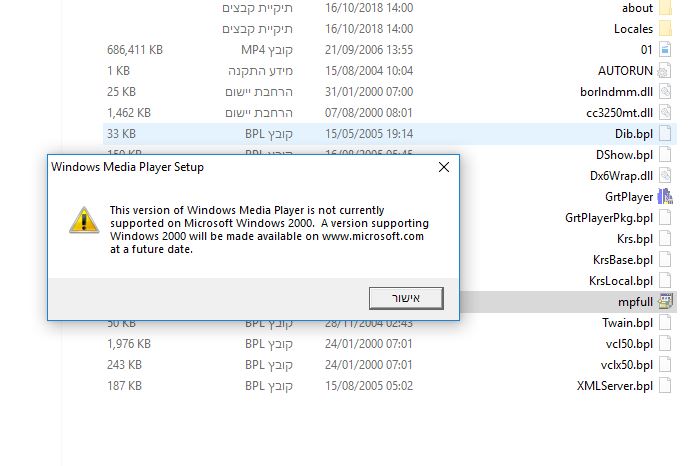The height and width of the screenshot is (466, 688).
Task: Select the file name Locales
Action: point(634,29)
